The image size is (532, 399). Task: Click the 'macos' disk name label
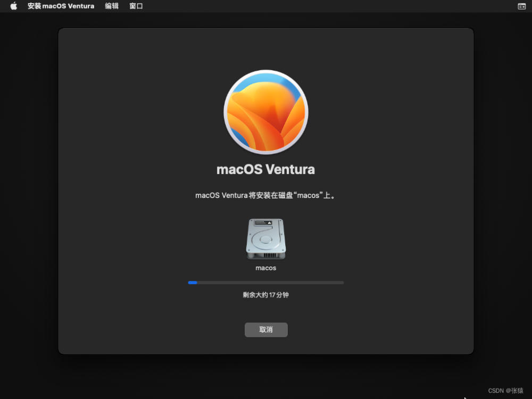pos(265,268)
